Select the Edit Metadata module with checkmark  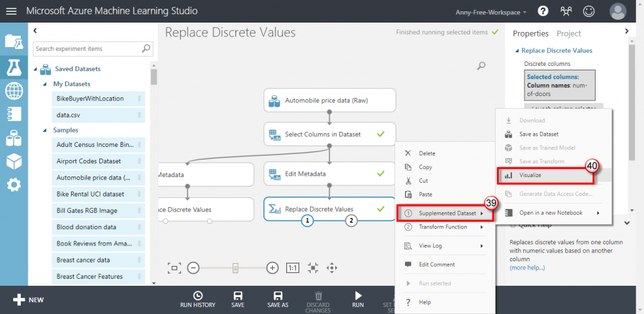pos(330,174)
